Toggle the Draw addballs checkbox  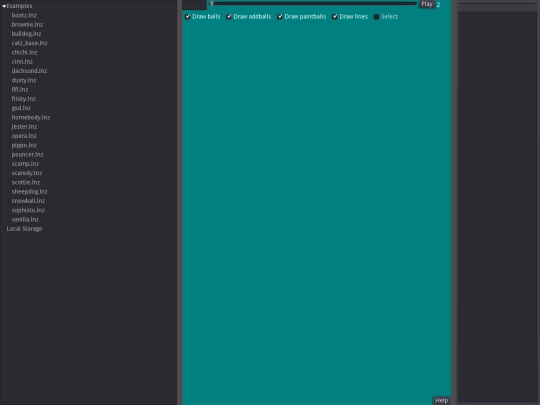(x=229, y=17)
